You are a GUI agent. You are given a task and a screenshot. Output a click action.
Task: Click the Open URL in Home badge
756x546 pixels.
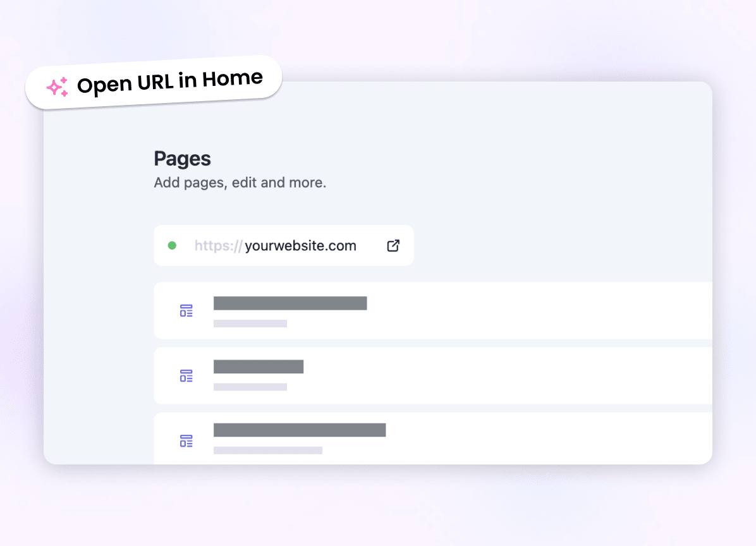pos(154,82)
